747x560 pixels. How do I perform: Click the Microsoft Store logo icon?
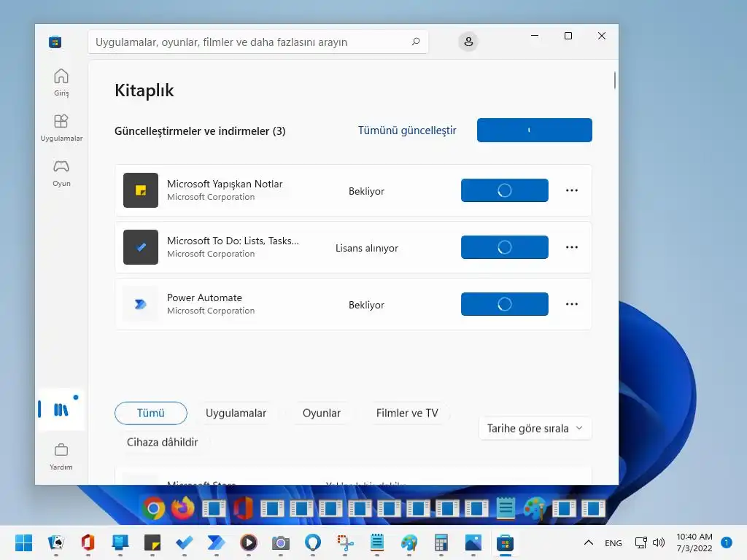[x=55, y=42]
